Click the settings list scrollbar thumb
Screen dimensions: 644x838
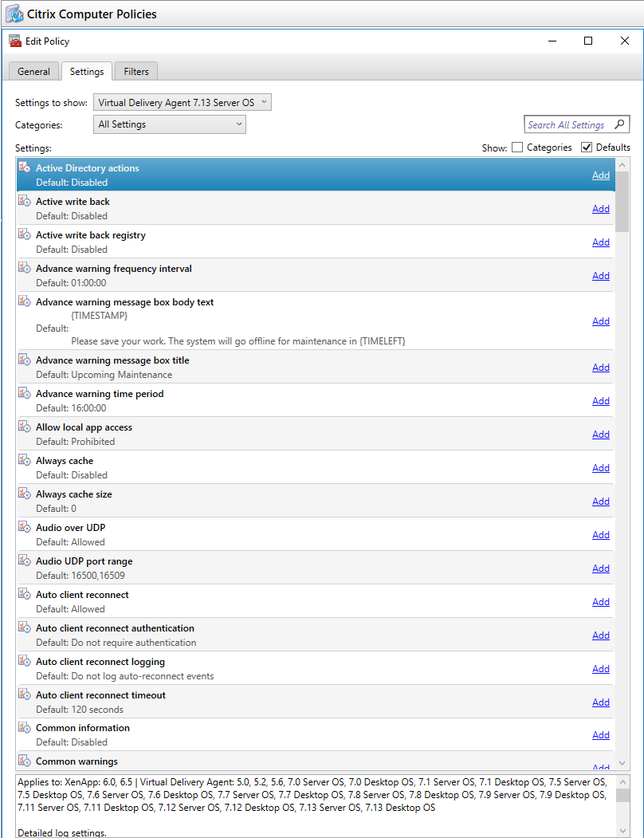[x=622, y=202]
